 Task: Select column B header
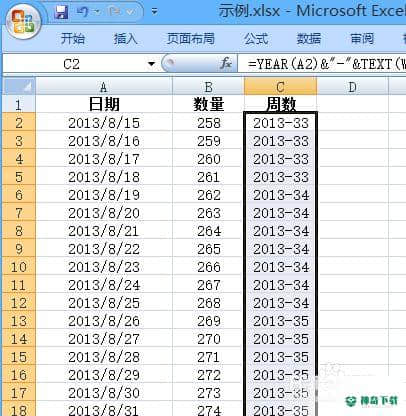click(x=208, y=87)
